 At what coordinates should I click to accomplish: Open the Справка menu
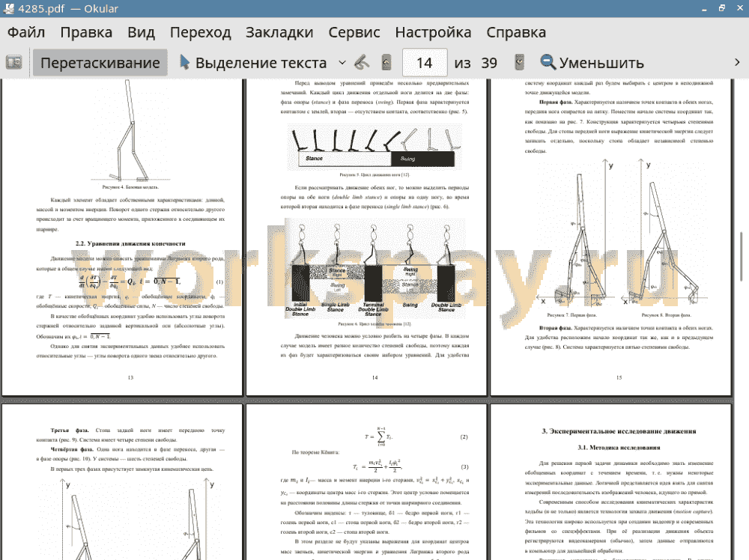point(516,32)
